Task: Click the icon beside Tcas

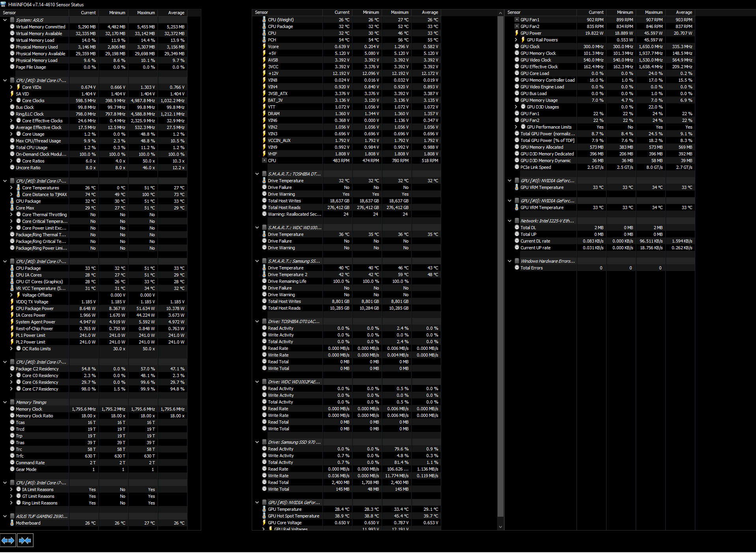Action: tap(12, 422)
